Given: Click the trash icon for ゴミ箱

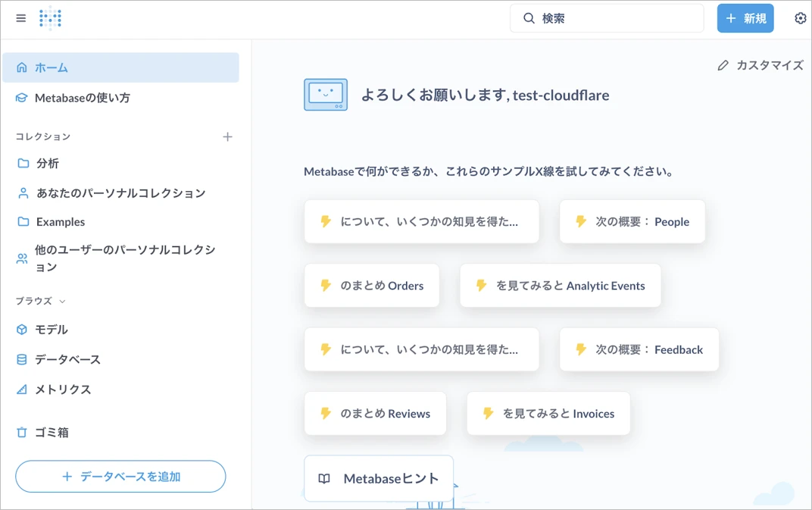Looking at the screenshot, I should [x=22, y=433].
